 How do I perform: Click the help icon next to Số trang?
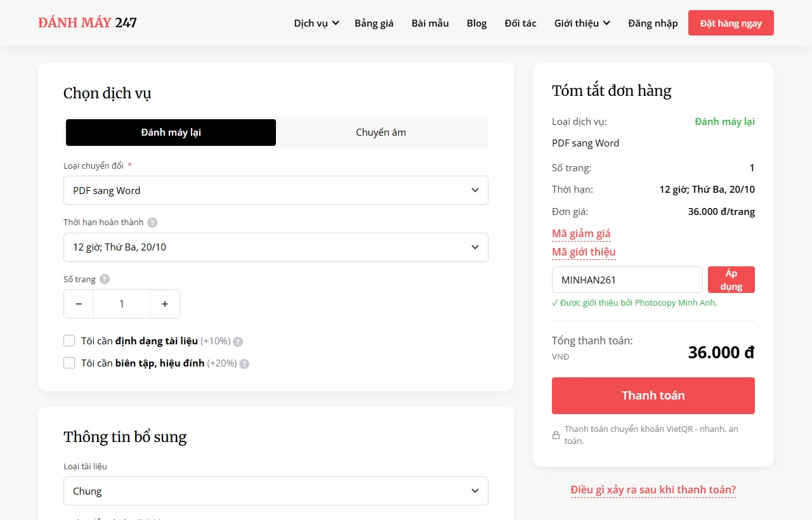(x=105, y=279)
